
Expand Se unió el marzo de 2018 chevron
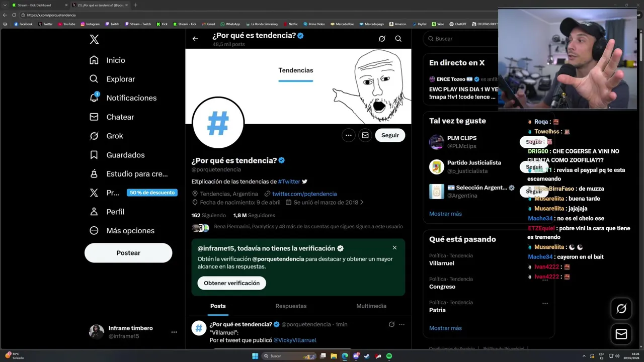pos(361,203)
